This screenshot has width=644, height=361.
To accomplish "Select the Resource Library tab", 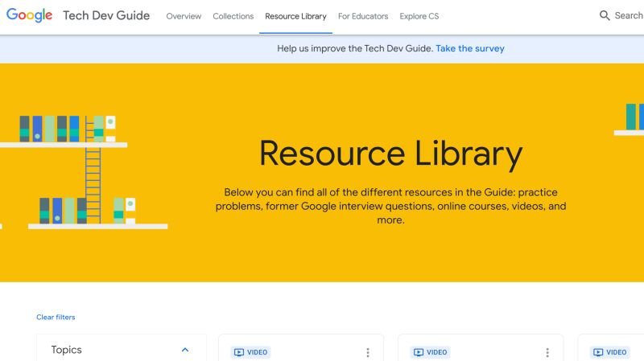I will pos(295,16).
